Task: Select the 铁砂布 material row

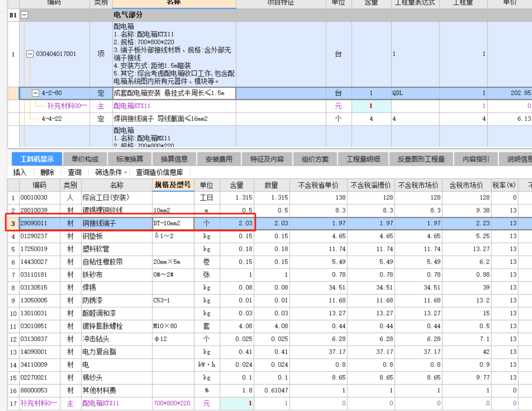Action: [270, 275]
